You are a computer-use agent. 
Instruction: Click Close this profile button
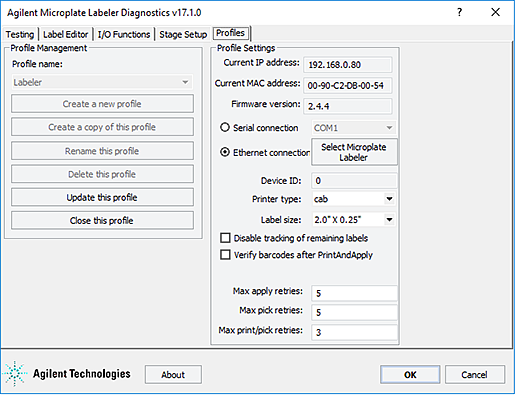tap(102, 220)
